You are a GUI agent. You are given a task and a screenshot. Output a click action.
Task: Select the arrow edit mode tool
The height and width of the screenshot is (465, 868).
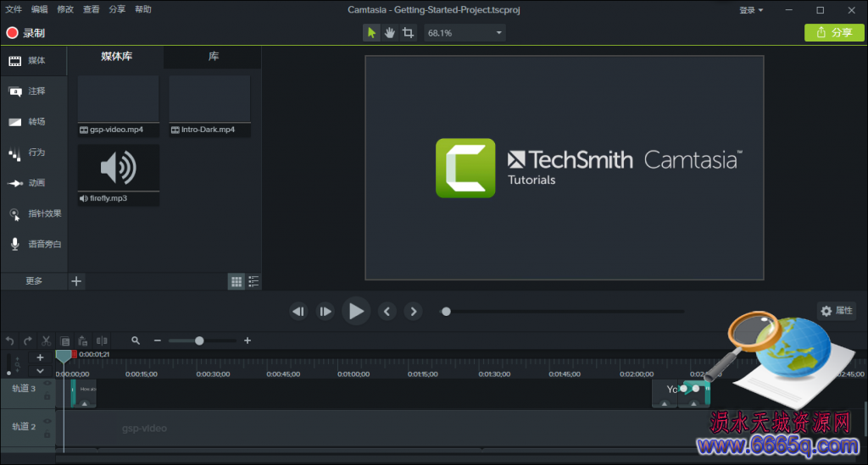click(x=371, y=33)
